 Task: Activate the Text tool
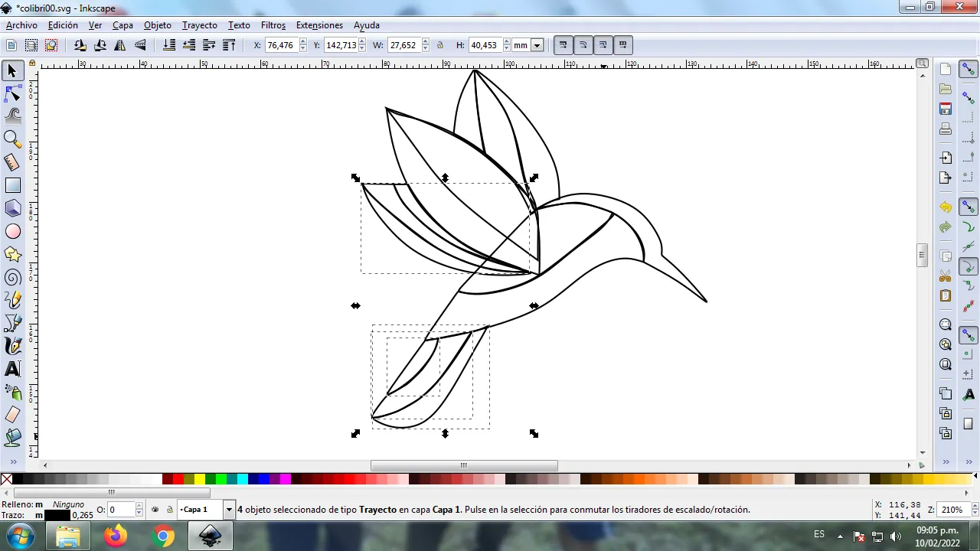click(x=12, y=369)
